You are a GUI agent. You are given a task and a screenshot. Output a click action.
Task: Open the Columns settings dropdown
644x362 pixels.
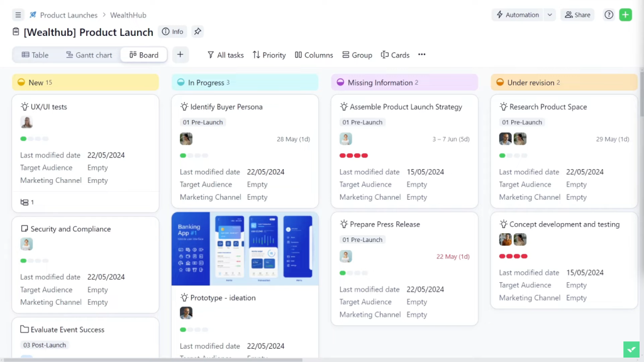(x=313, y=55)
